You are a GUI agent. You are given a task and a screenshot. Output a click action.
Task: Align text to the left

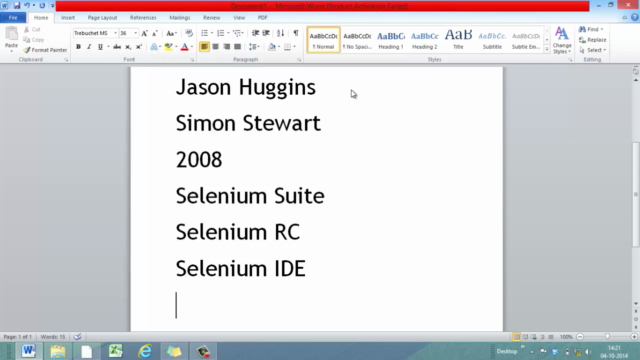point(204,47)
